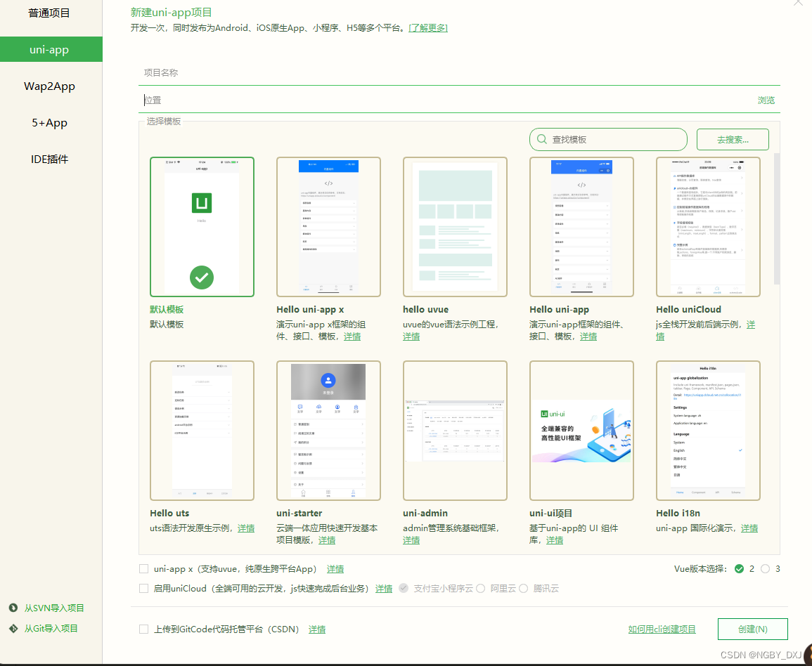Image resolution: width=812 pixels, height=666 pixels.
Task: Click the magnifier icon in template search
Action: click(541, 139)
